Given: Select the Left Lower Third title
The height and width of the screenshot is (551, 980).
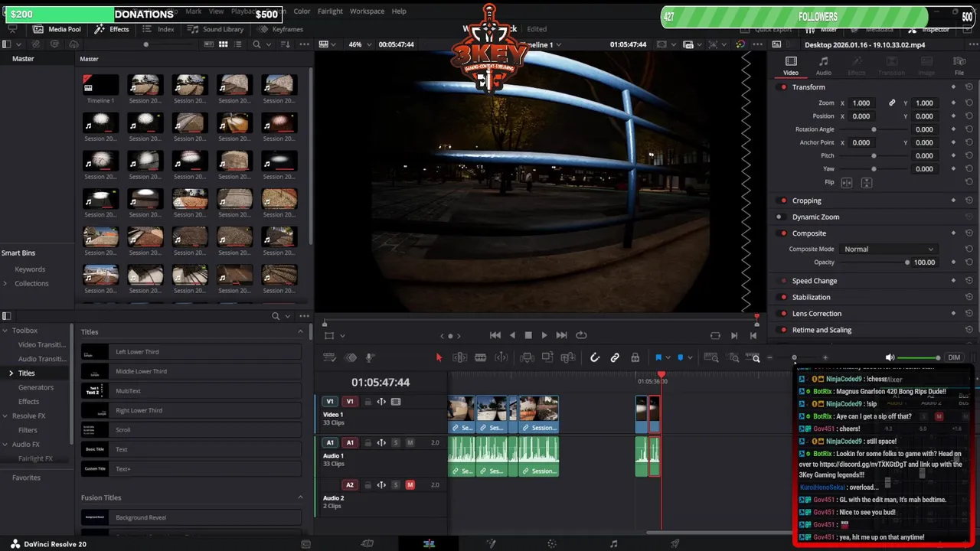Looking at the screenshot, I should [191, 352].
